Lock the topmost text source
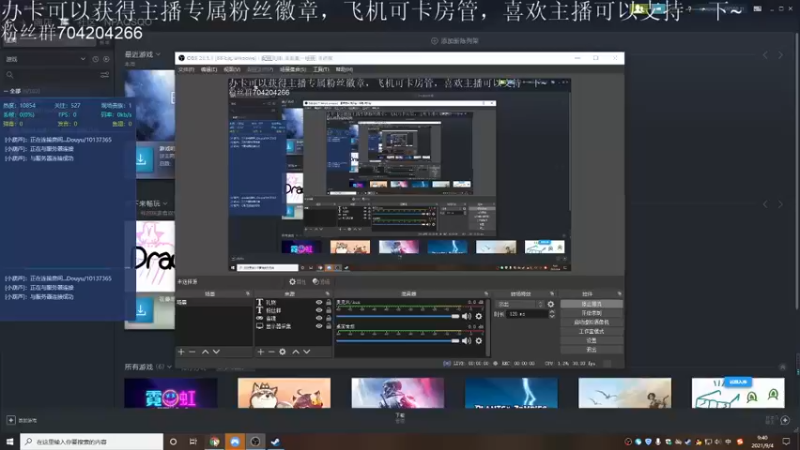The height and width of the screenshot is (450, 800). (329, 303)
